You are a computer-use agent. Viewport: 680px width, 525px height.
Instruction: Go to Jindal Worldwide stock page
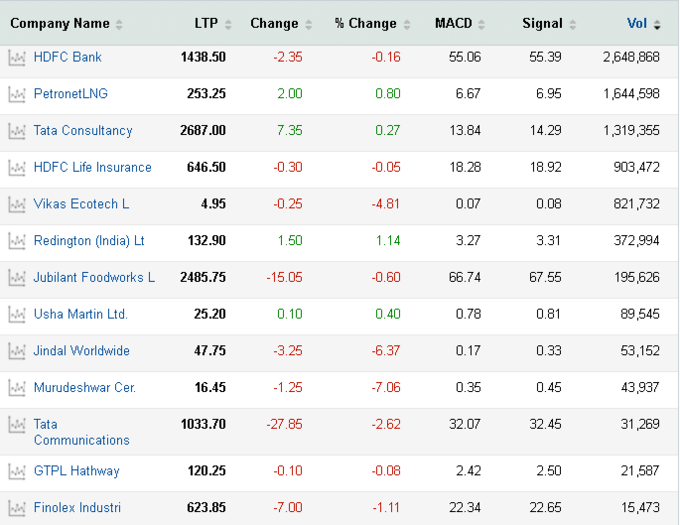tap(82, 351)
